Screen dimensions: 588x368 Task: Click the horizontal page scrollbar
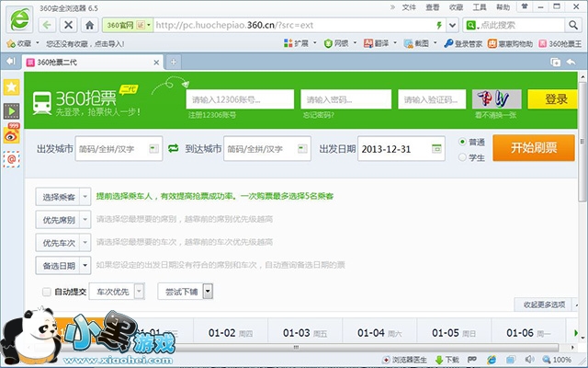[x=296, y=348]
